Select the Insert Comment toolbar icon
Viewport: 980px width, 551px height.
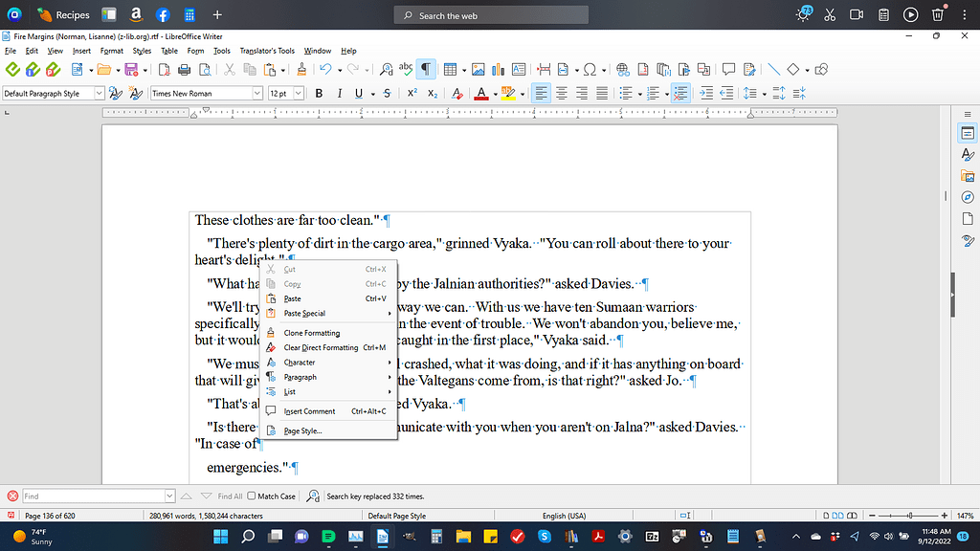tap(729, 69)
